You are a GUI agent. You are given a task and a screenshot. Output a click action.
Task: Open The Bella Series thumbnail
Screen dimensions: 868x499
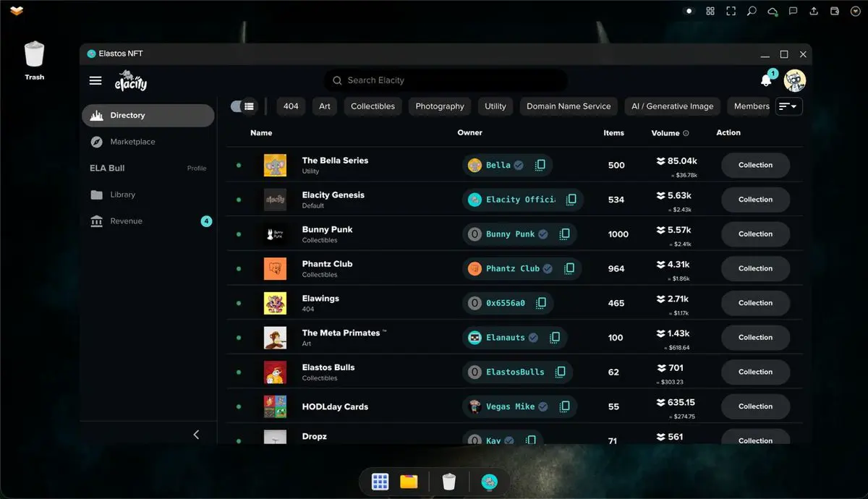pyautogui.click(x=275, y=165)
